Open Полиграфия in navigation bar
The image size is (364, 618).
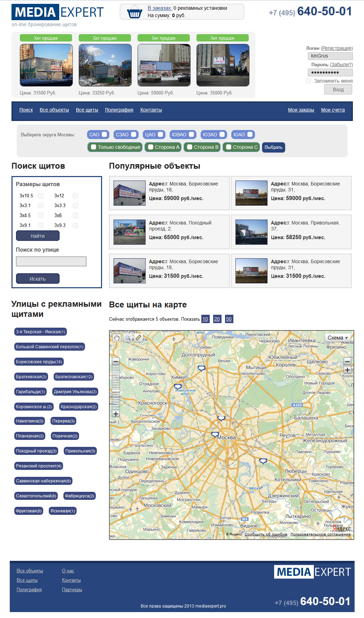pyautogui.click(x=119, y=110)
